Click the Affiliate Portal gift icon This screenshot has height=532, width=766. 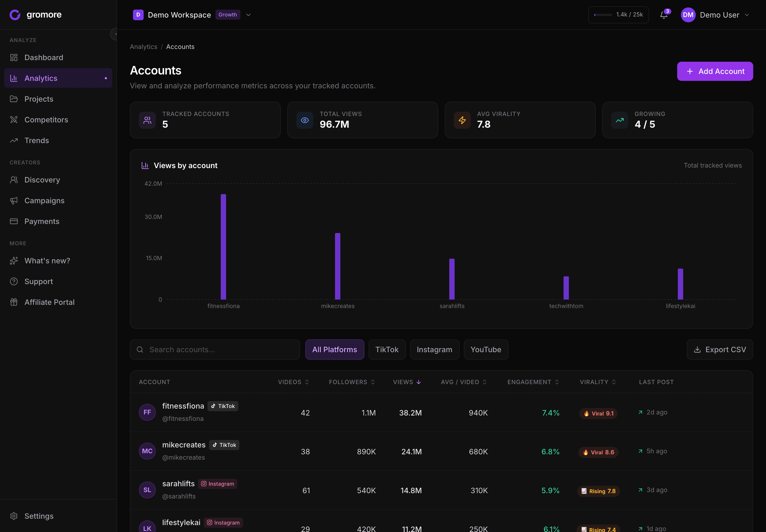point(14,302)
